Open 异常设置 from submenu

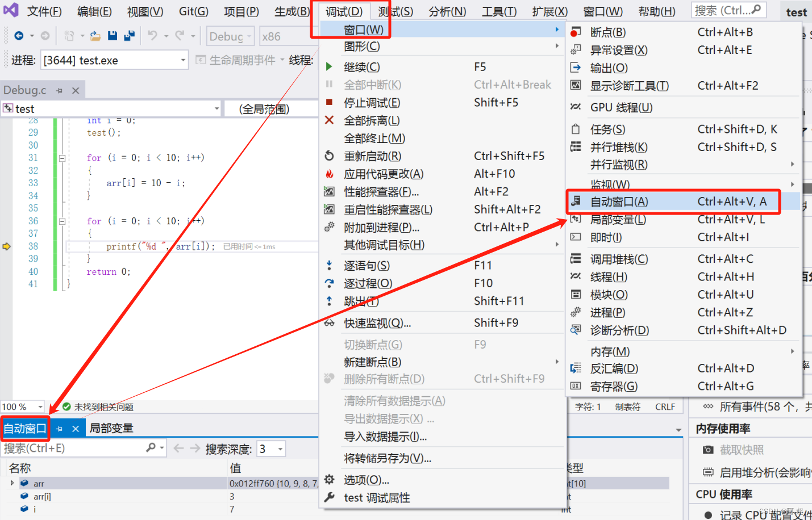click(x=684, y=50)
